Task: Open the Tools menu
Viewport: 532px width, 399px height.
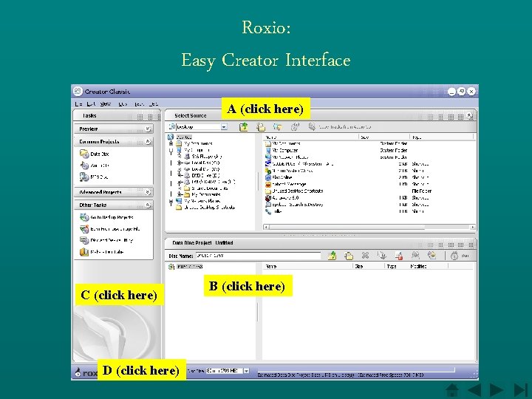Action: point(139,104)
